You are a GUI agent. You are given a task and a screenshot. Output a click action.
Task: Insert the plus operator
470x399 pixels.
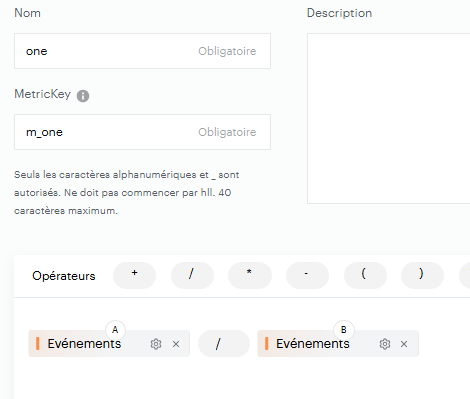[134, 275]
